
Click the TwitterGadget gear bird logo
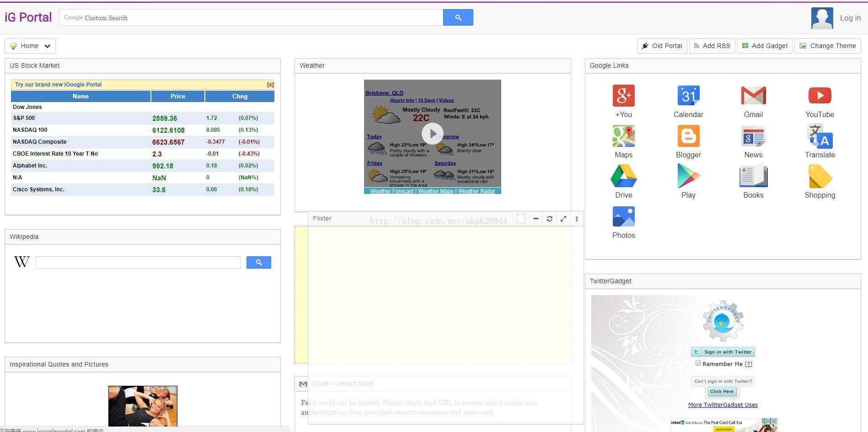(x=723, y=321)
